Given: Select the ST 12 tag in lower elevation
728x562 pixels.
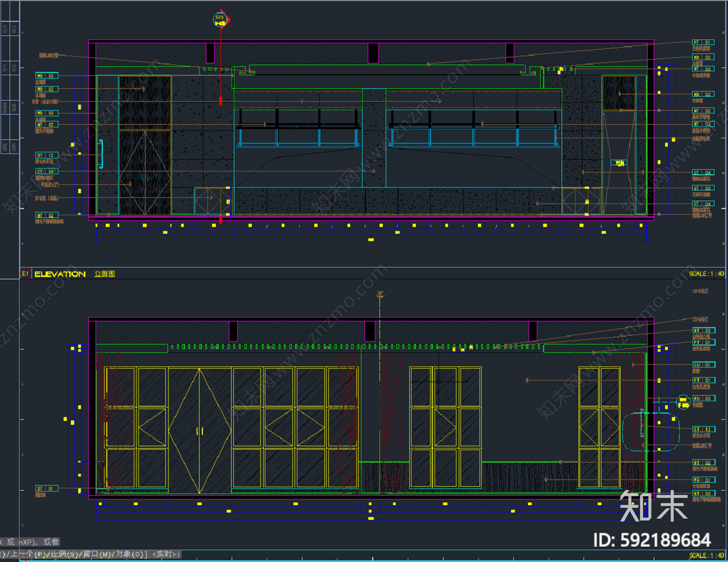Looking at the screenshot, I should [x=703, y=429].
